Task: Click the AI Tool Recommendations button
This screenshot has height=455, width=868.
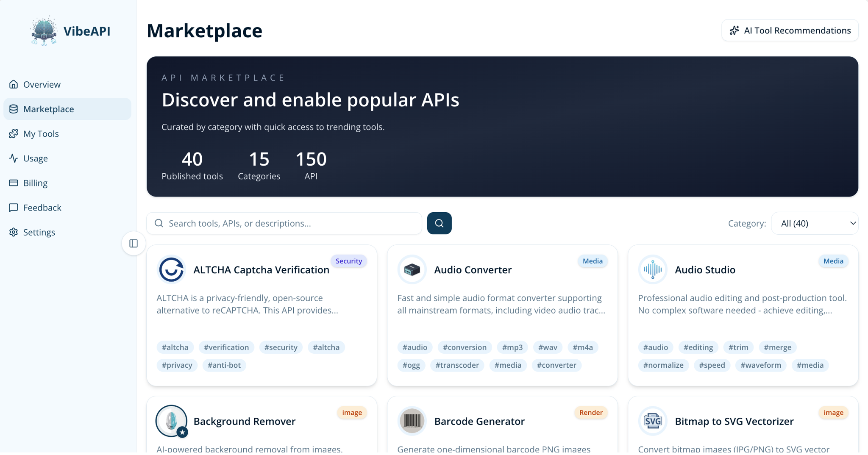Action: click(789, 30)
